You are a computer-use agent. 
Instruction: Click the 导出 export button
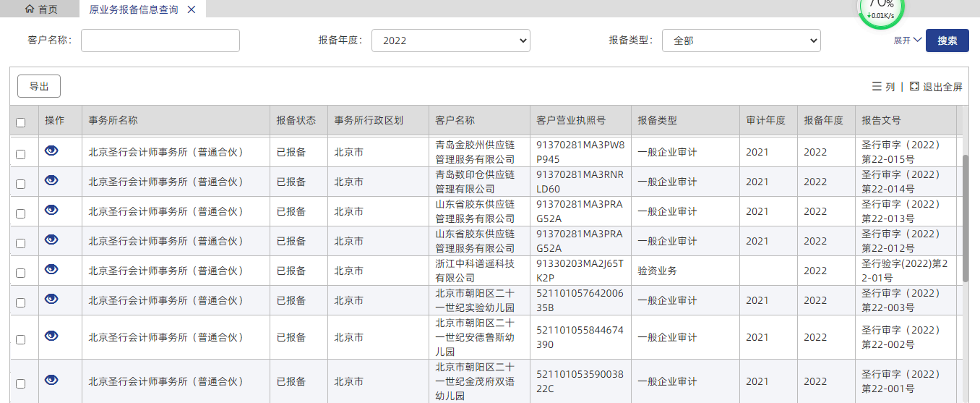39,87
